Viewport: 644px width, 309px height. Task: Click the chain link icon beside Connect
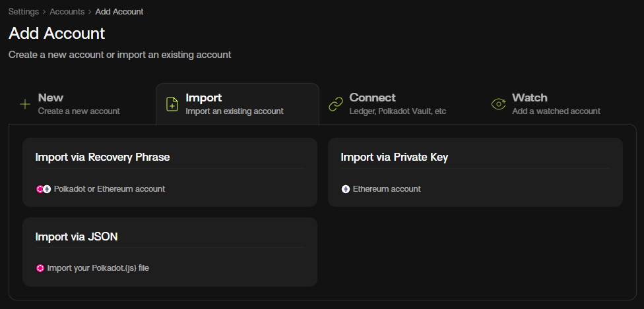(x=336, y=104)
